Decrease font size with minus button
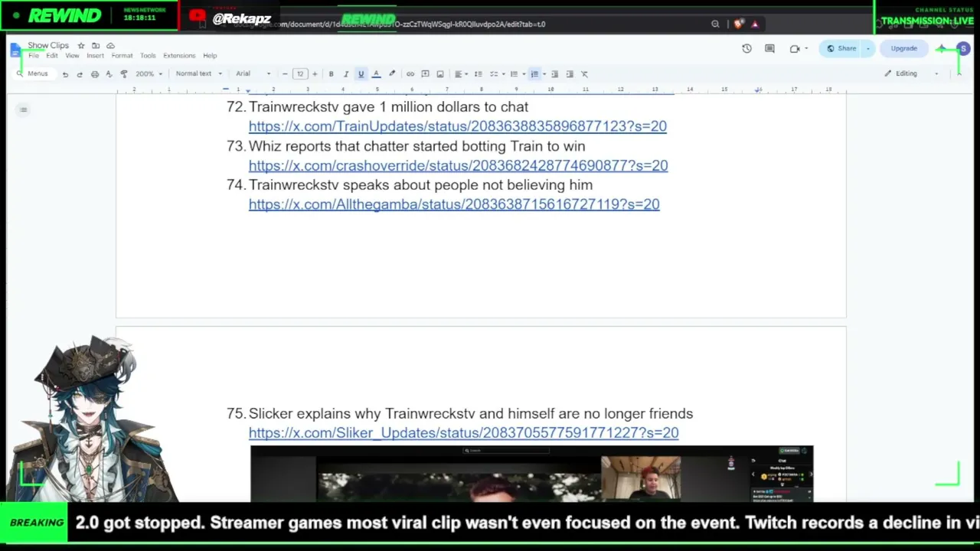This screenshot has width=980, height=551. (x=285, y=74)
